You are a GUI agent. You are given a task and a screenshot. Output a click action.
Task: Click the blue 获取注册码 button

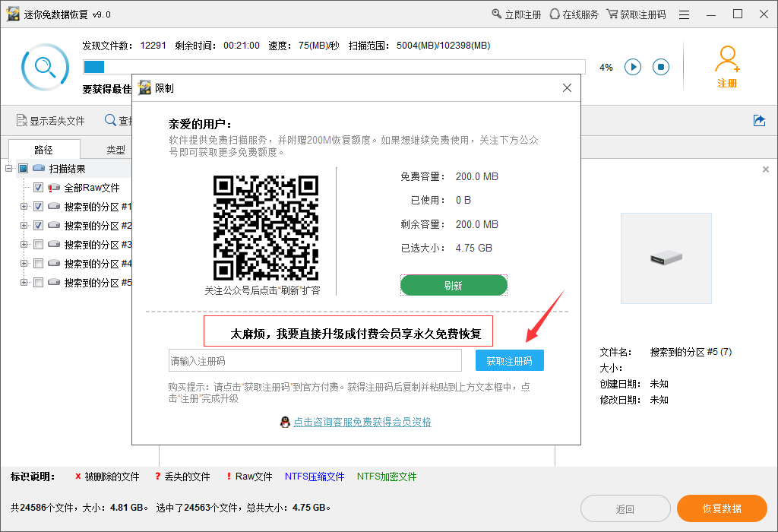510,361
